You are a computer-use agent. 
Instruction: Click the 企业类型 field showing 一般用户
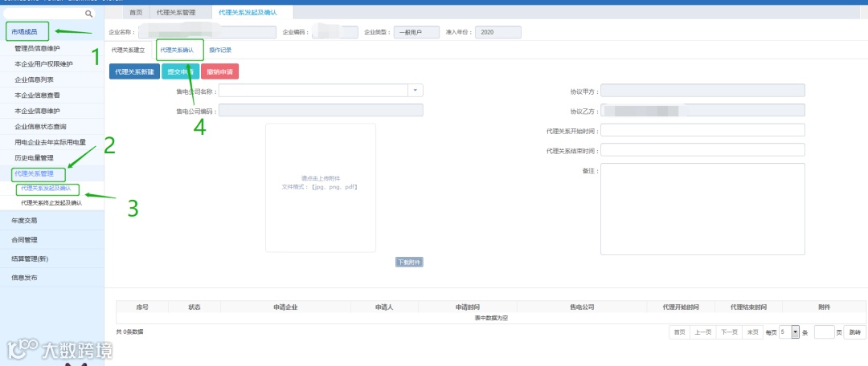tap(416, 33)
